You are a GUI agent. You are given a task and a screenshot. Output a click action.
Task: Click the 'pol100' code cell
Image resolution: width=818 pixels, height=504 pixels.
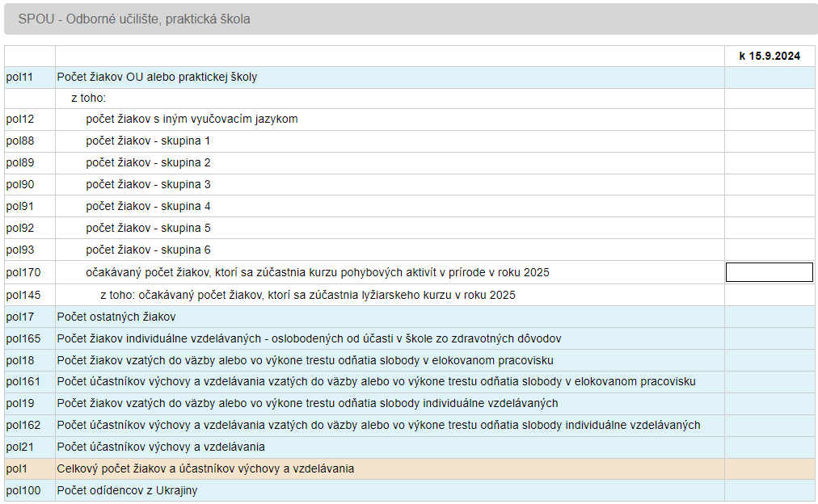[30, 491]
